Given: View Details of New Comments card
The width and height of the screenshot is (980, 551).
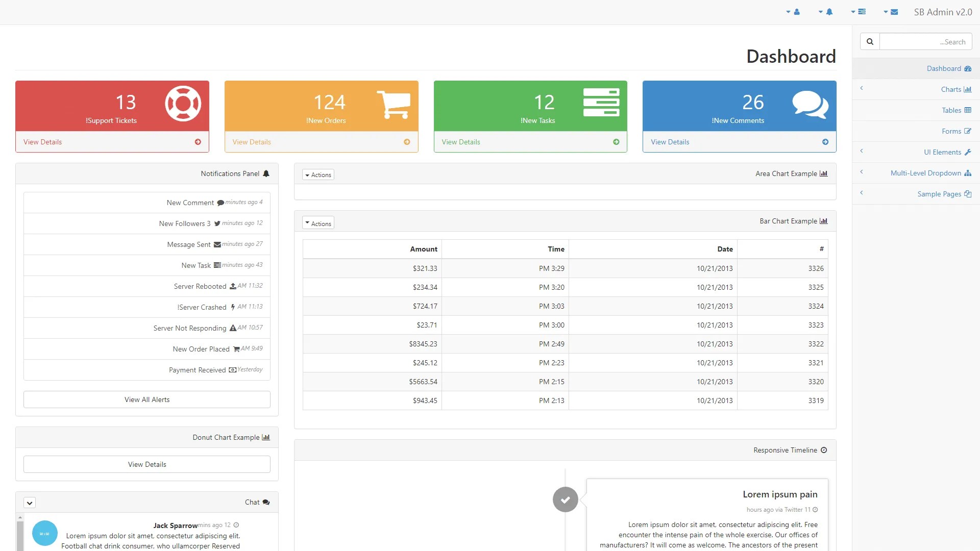Looking at the screenshot, I should click(670, 142).
